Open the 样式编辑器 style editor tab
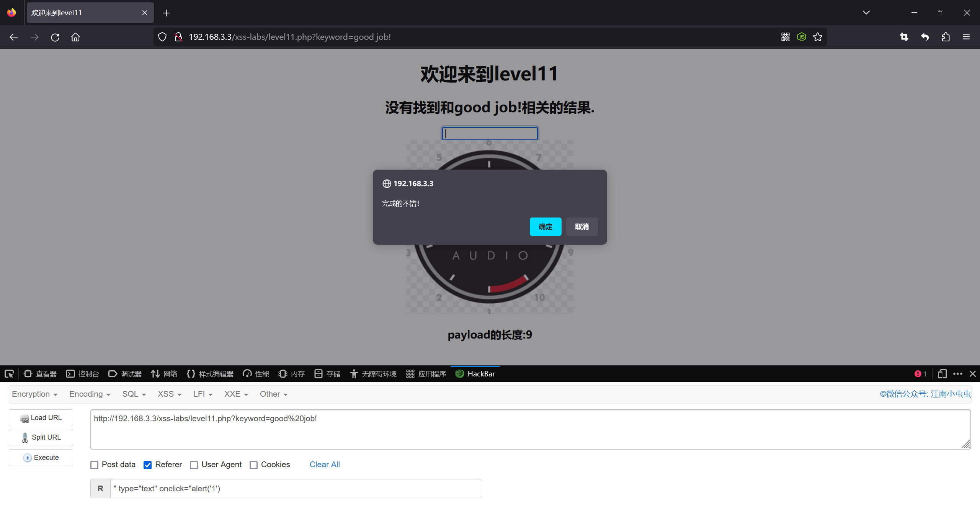 [x=210, y=374]
